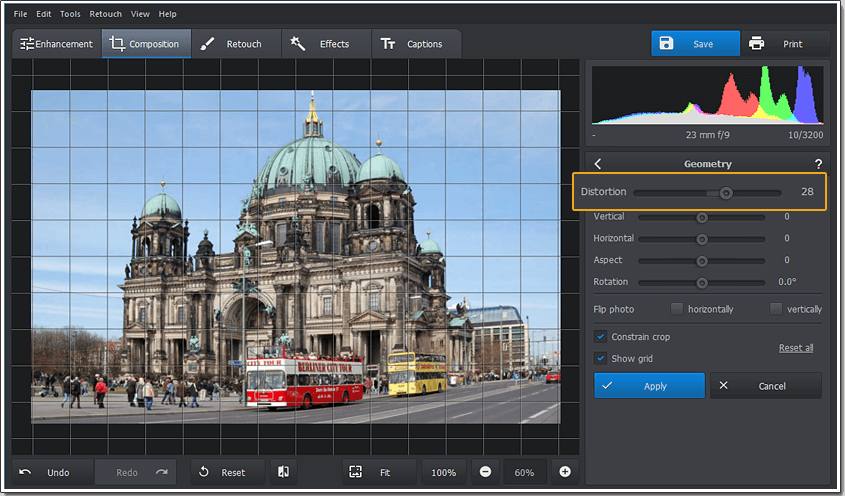Click the Rotation value 0.0°

click(x=787, y=282)
